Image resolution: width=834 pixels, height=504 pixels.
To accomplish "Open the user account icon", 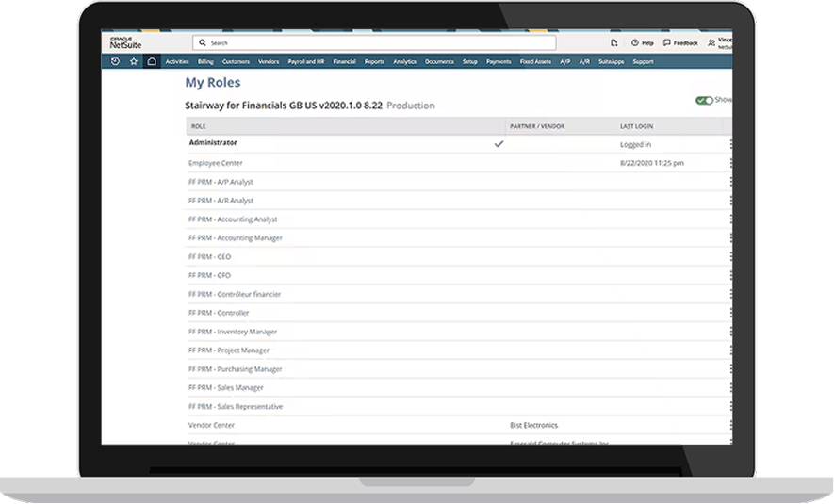I will 711,43.
